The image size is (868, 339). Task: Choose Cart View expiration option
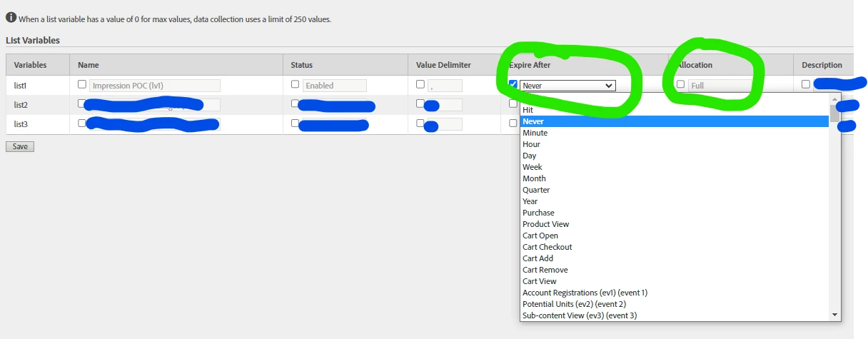pos(675,281)
